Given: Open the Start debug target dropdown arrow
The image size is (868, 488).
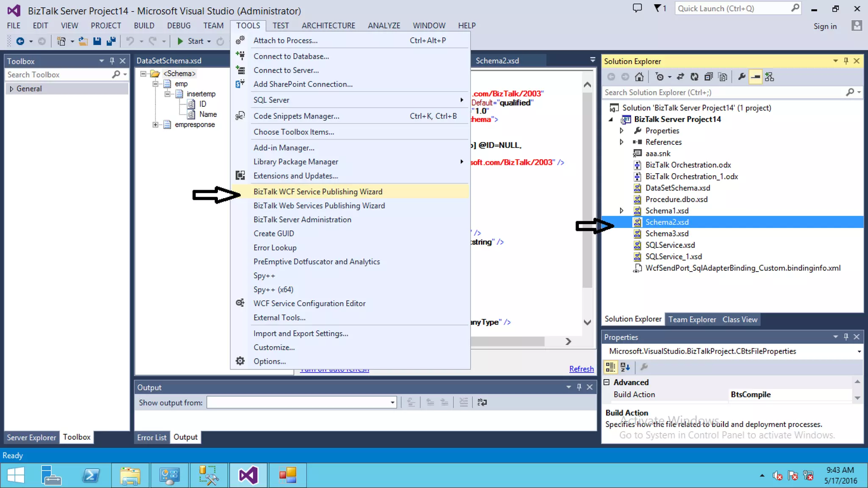Looking at the screenshot, I should point(209,41).
